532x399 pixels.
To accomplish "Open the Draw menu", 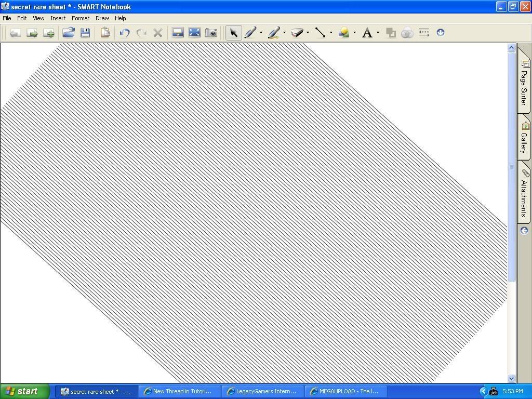I will pos(102,18).
